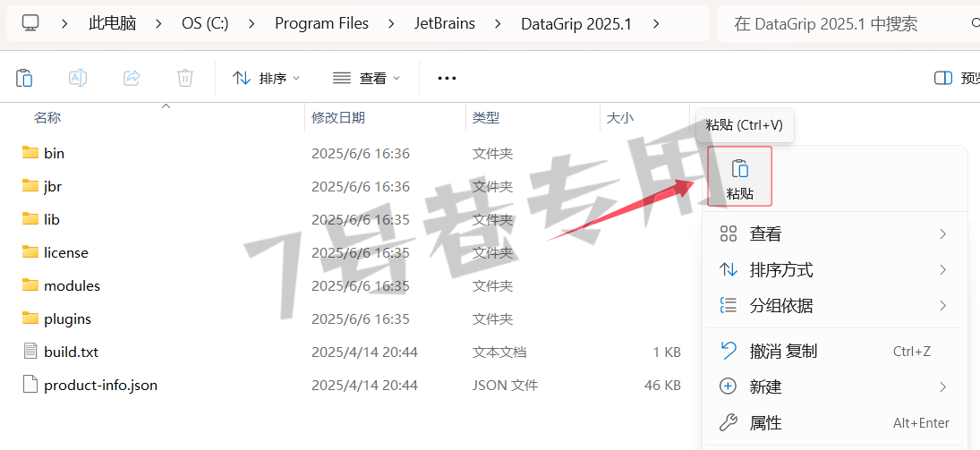Click the 属性 wrench icon in context menu

(729, 423)
